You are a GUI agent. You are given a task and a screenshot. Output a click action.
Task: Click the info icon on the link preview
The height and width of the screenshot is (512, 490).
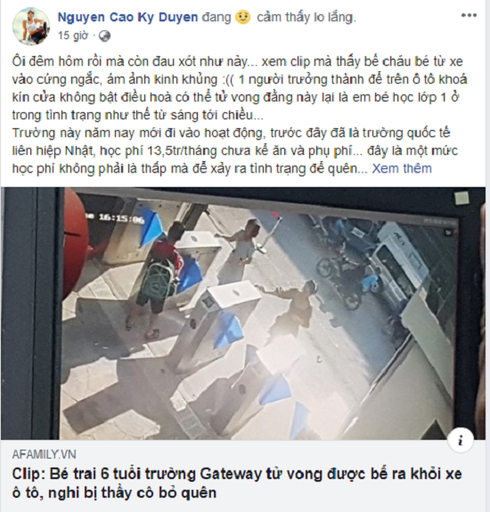tap(461, 441)
